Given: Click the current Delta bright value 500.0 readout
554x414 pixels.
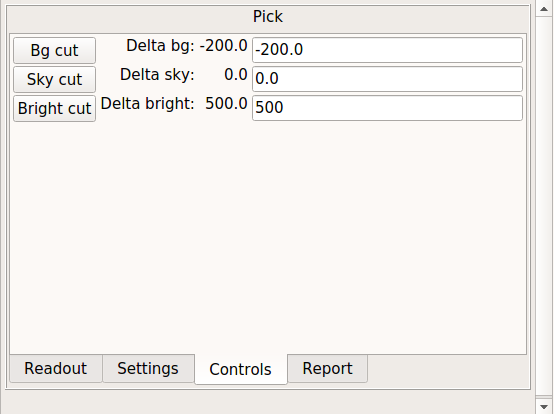Looking at the screenshot, I should click(x=226, y=104).
